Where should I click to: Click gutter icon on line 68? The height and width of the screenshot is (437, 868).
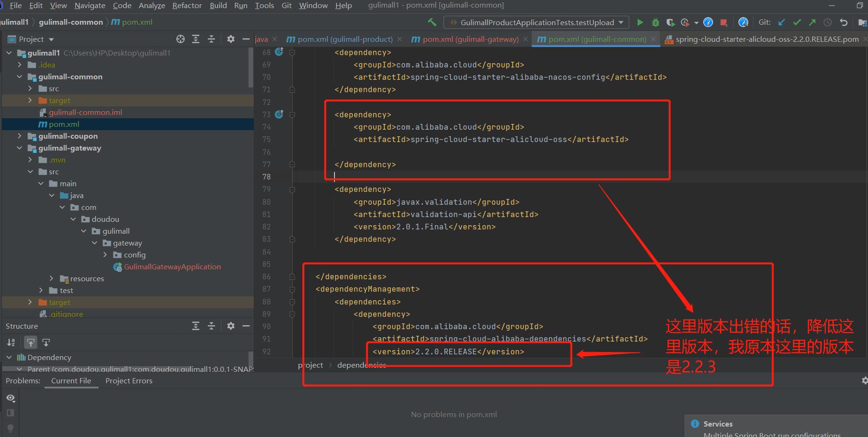click(x=279, y=52)
